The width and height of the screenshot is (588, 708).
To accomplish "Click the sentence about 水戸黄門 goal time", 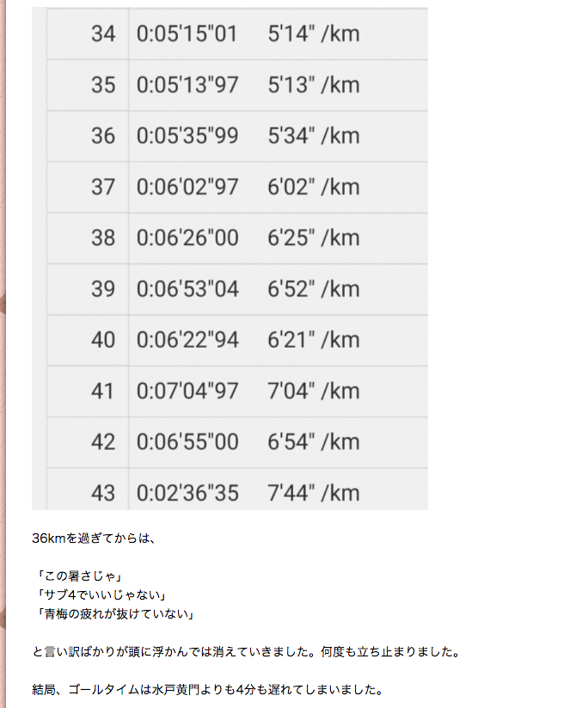I will [208, 690].
